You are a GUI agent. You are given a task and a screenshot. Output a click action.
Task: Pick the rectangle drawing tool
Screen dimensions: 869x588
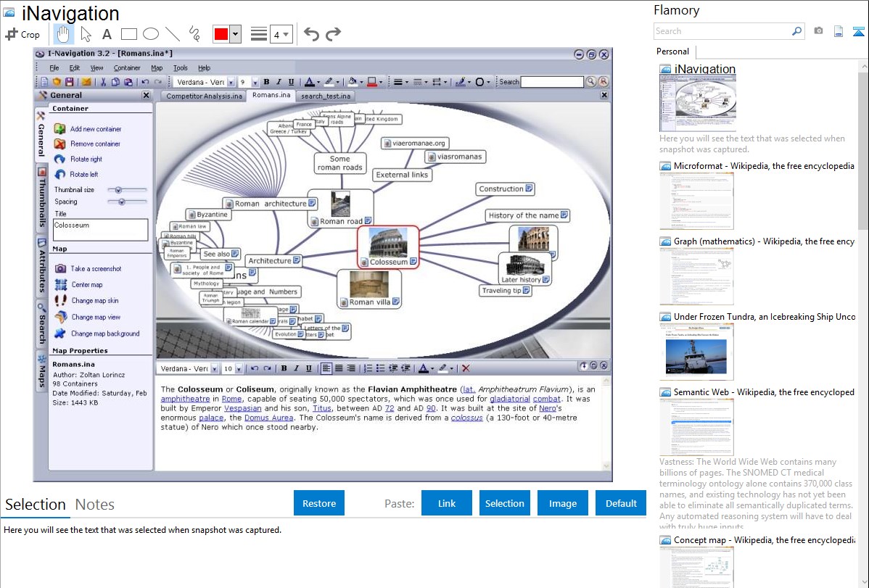128,34
